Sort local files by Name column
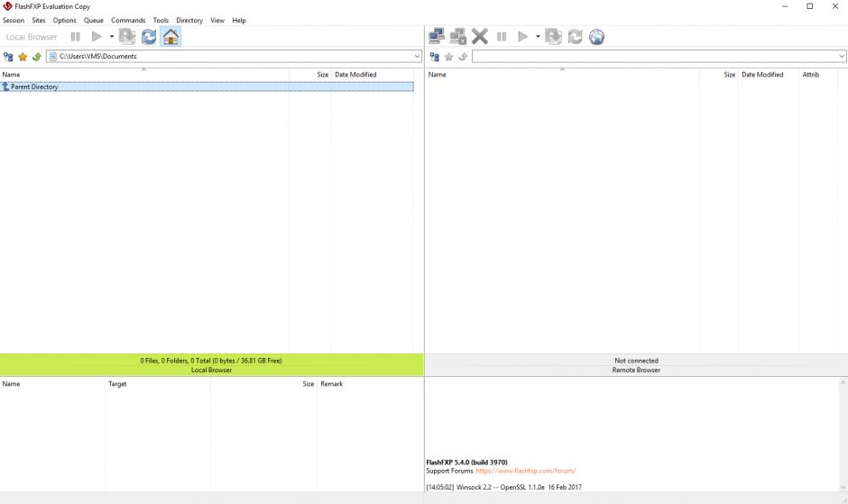The image size is (848, 504). 144,75
